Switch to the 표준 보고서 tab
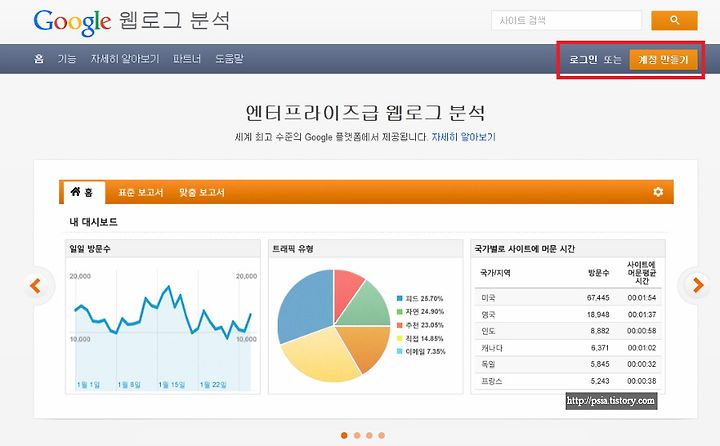The height and width of the screenshot is (446, 720). click(141, 192)
